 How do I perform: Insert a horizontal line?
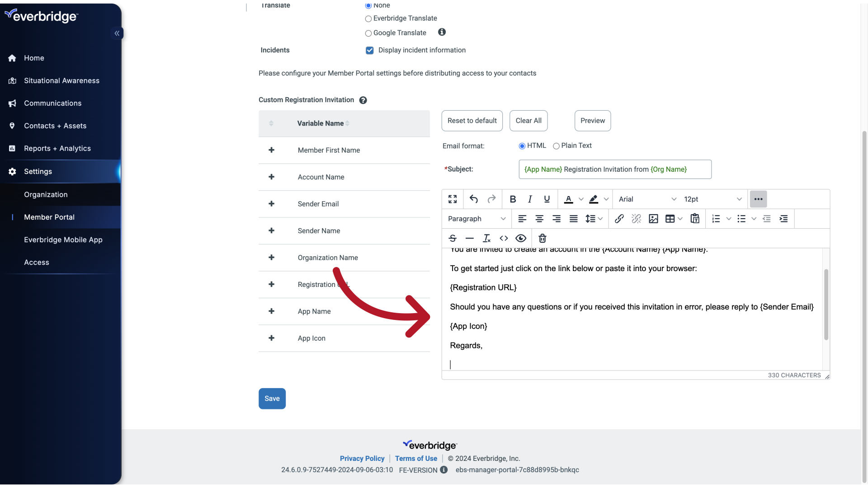pos(470,238)
